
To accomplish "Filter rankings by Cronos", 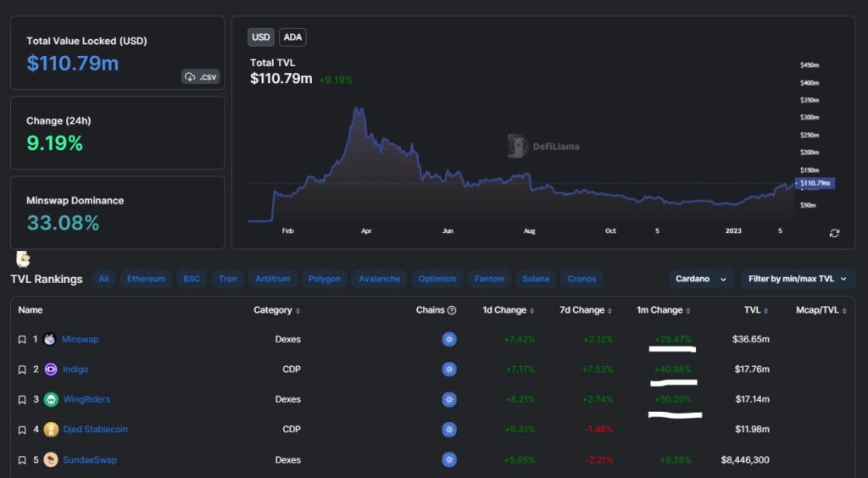I will coord(581,279).
